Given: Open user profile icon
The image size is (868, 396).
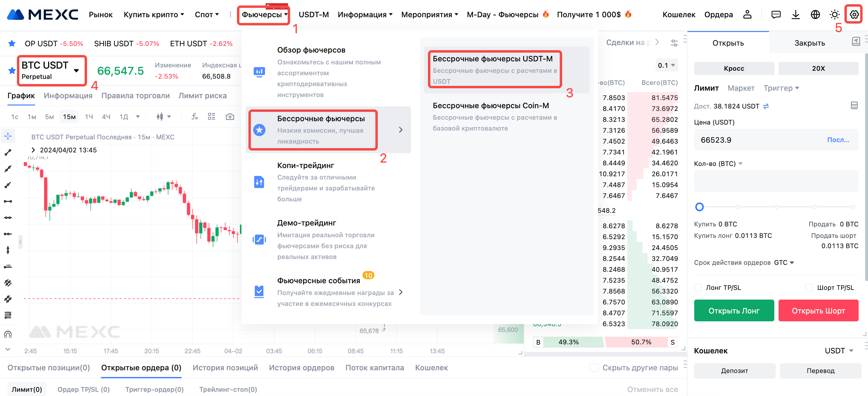Looking at the screenshot, I should coord(747,15).
